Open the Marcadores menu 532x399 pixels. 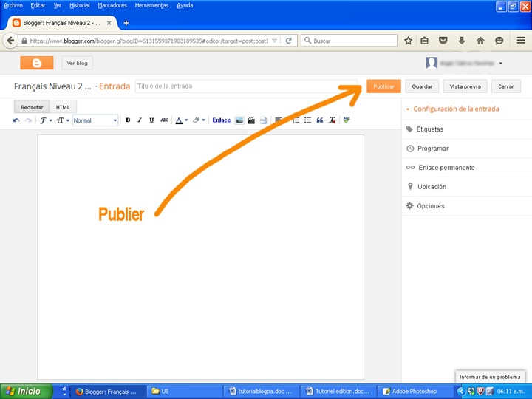(x=112, y=5)
